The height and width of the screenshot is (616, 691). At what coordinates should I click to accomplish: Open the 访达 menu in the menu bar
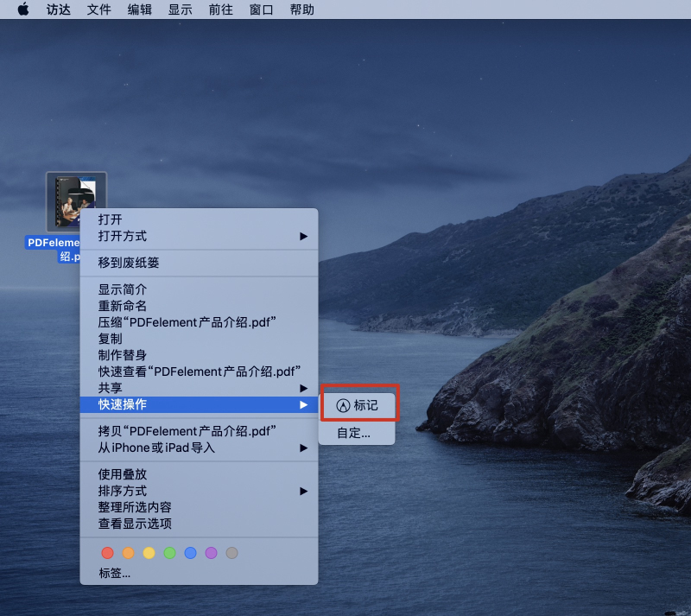58,10
